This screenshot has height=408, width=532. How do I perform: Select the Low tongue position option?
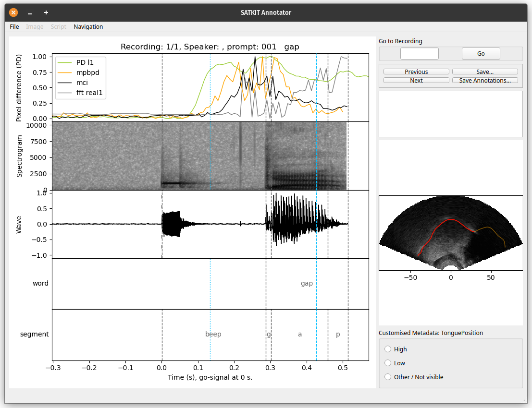click(x=388, y=363)
